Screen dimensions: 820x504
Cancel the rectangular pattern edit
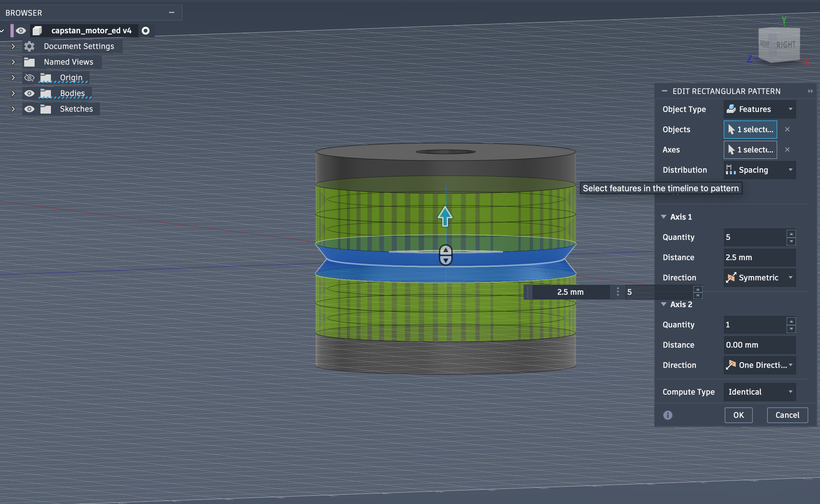pos(787,415)
